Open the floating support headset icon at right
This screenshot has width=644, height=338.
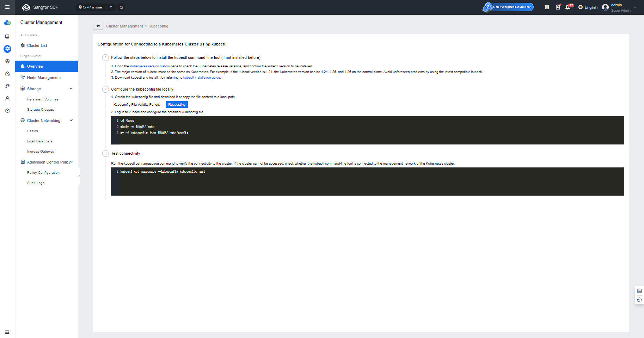click(639, 300)
